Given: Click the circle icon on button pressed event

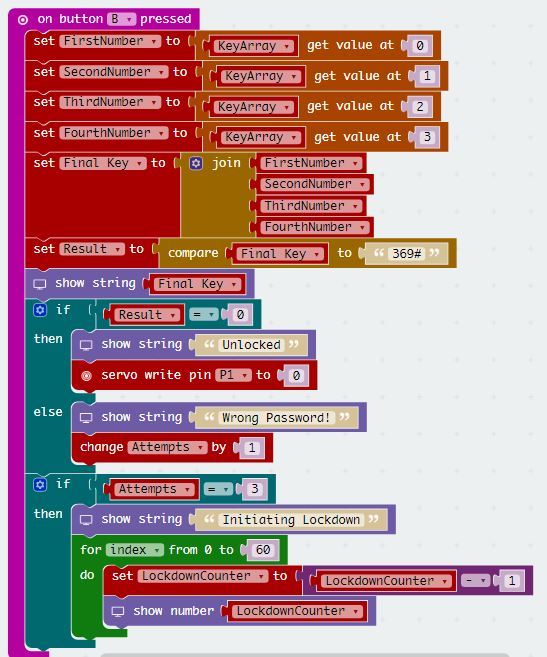Looking at the screenshot, I should pyautogui.click(x=23, y=20).
